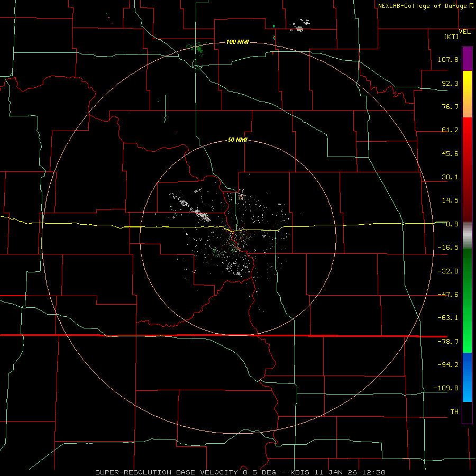Click the 50 NMI range ring label
The height and width of the screenshot is (476, 476).
tap(237, 140)
